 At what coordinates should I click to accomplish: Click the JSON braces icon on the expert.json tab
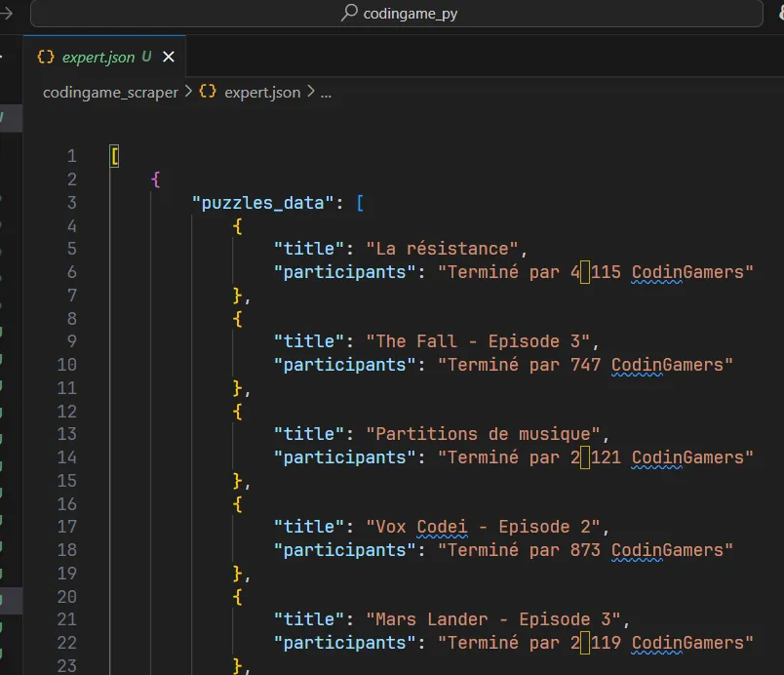click(46, 57)
